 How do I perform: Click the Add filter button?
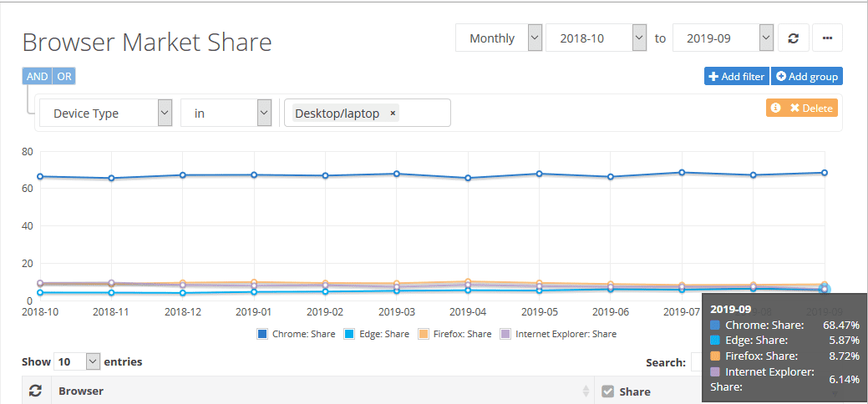coord(736,77)
